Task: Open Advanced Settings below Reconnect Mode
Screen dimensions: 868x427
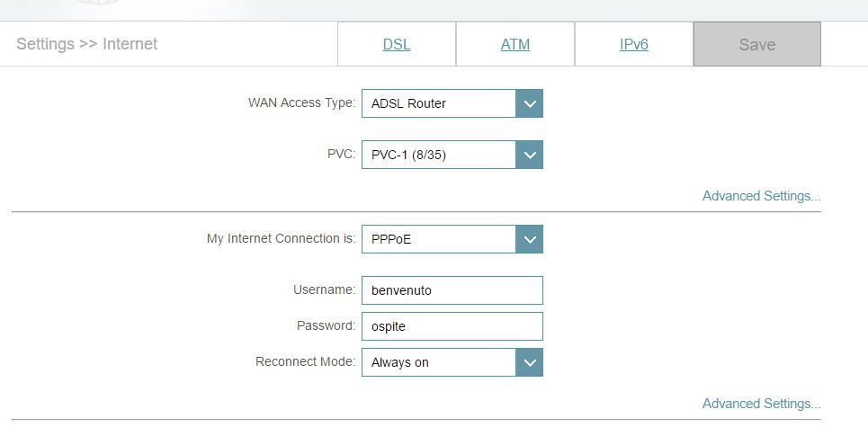Action: [761, 404]
